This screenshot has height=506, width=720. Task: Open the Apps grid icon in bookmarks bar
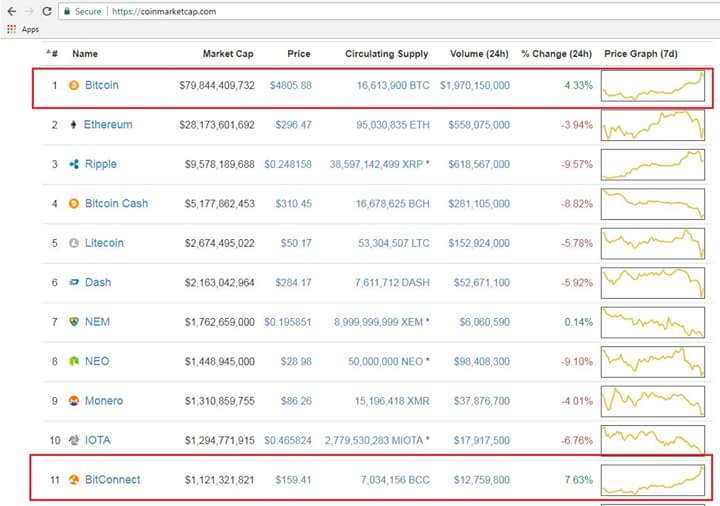[x=11, y=29]
